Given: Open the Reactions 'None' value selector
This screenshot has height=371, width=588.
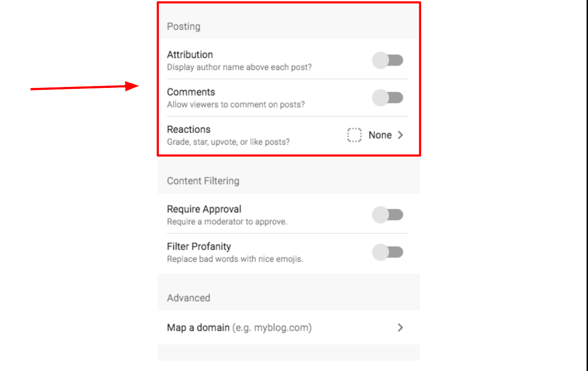Looking at the screenshot, I should [380, 135].
